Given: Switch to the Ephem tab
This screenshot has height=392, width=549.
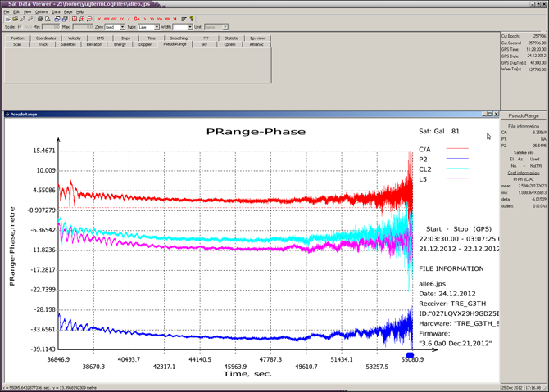Looking at the screenshot, I should coord(229,44).
